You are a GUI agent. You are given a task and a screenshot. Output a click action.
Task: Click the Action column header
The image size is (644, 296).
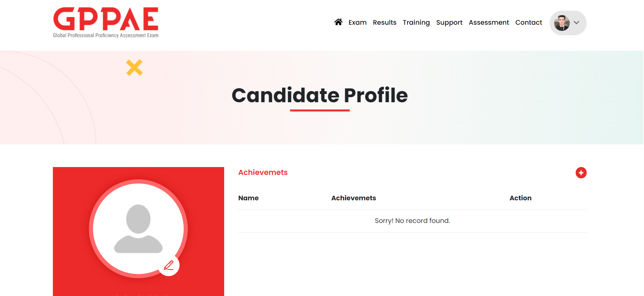(x=520, y=198)
